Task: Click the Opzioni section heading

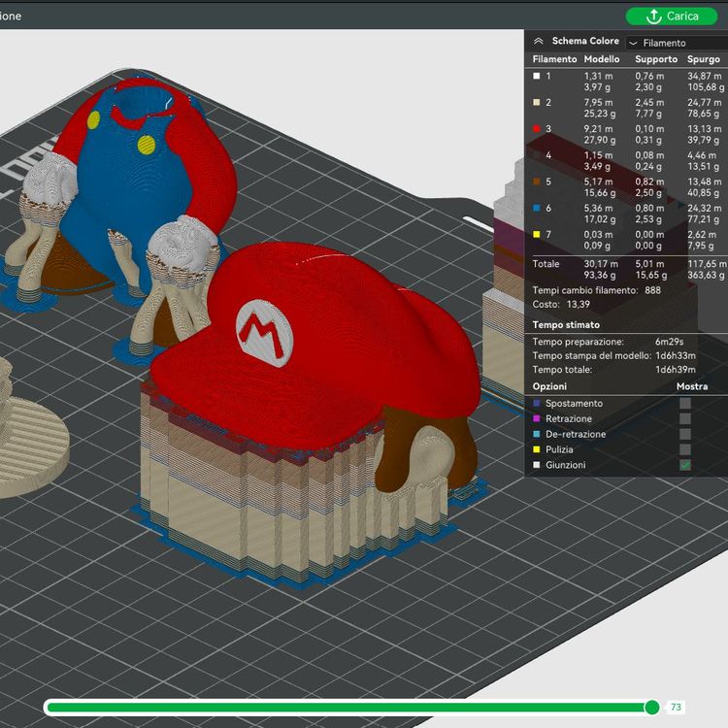Action: [549, 386]
